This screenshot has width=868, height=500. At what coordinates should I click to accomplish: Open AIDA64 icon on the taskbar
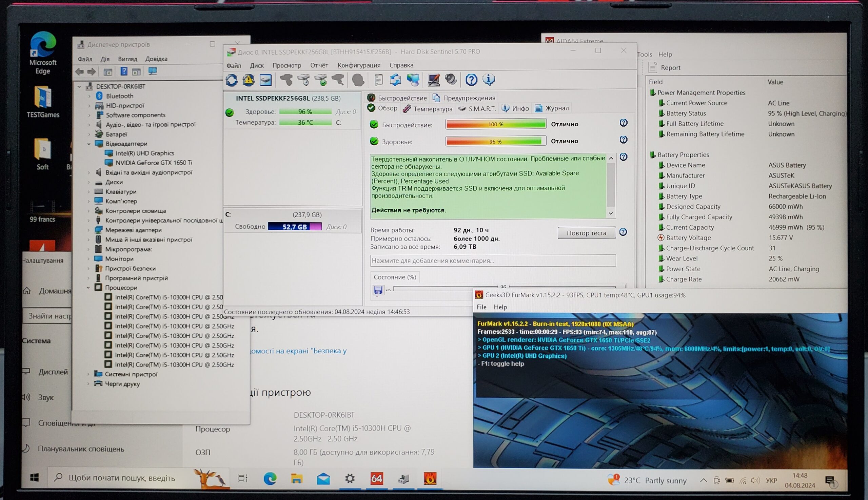377,478
